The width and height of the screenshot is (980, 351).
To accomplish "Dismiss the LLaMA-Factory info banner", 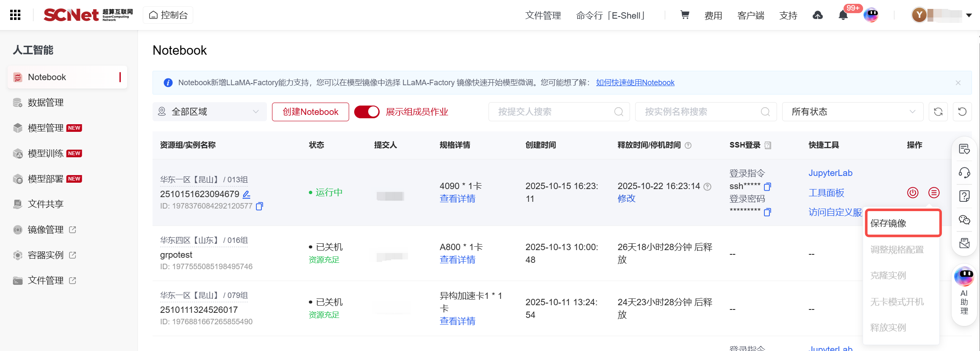I will (958, 83).
